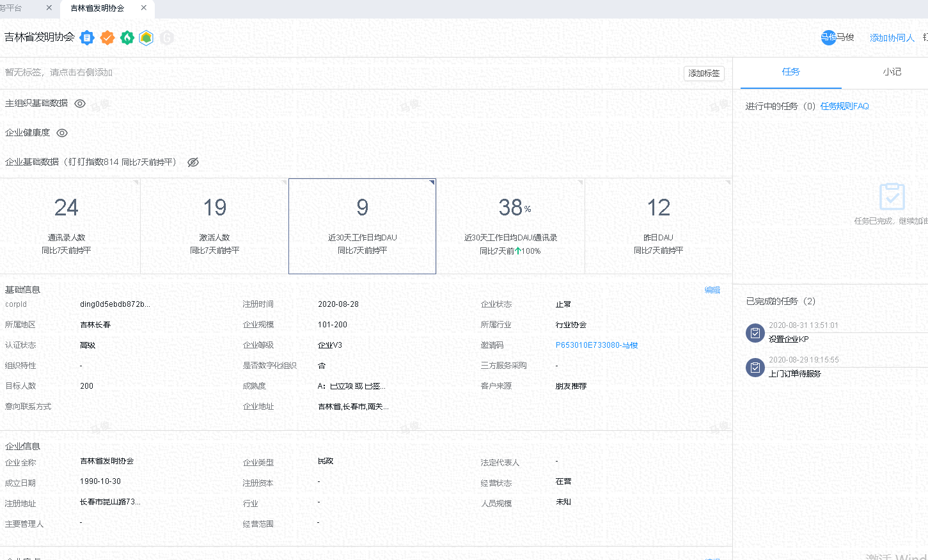
Task: Click the 上门订单待服务 completed task icon
Action: coord(755,368)
